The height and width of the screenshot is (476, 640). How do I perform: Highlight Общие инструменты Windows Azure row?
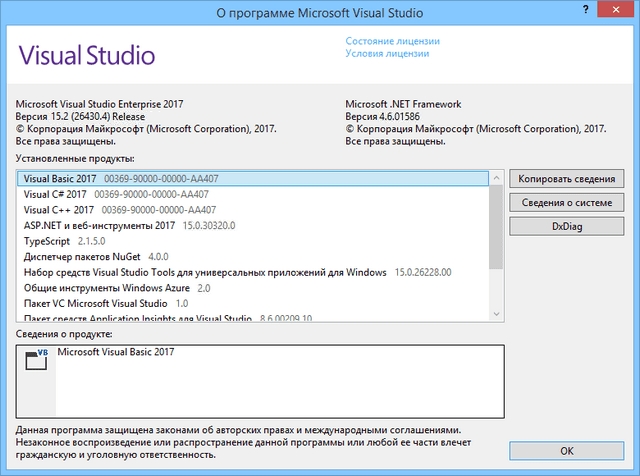(x=106, y=287)
